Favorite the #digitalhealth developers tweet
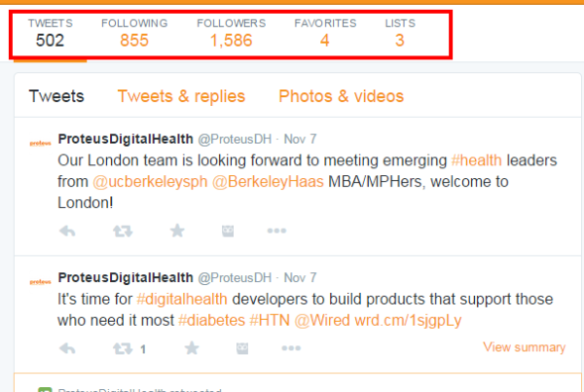Viewport: 584px width, 392px height. [x=192, y=348]
